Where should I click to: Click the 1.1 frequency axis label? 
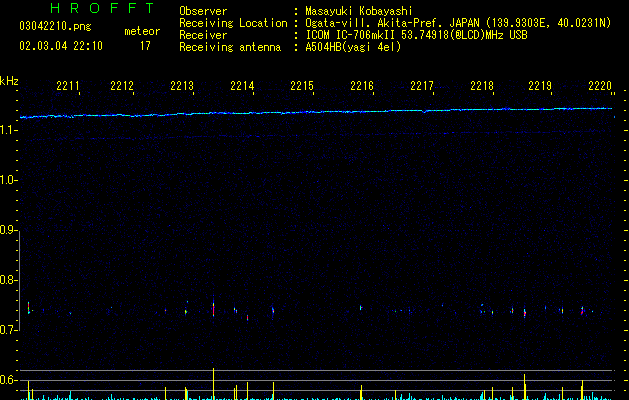click(9, 130)
